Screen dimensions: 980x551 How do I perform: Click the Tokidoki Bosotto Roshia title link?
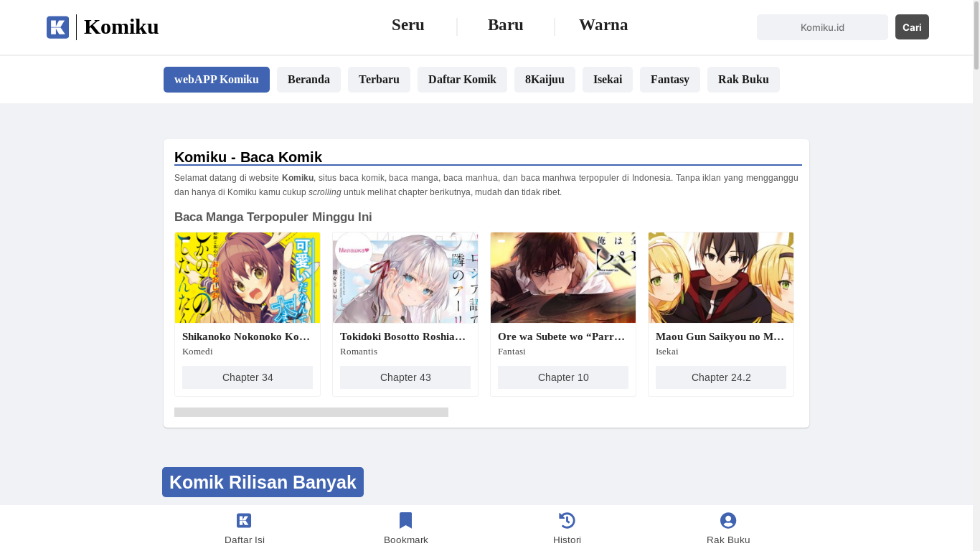pyautogui.click(x=404, y=336)
